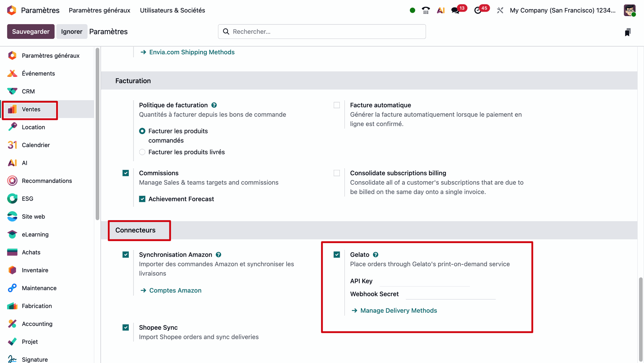Select Facturer les produits livrés radio option
Image resolution: width=644 pixels, height=363 pixels.
tap(142, 152)
